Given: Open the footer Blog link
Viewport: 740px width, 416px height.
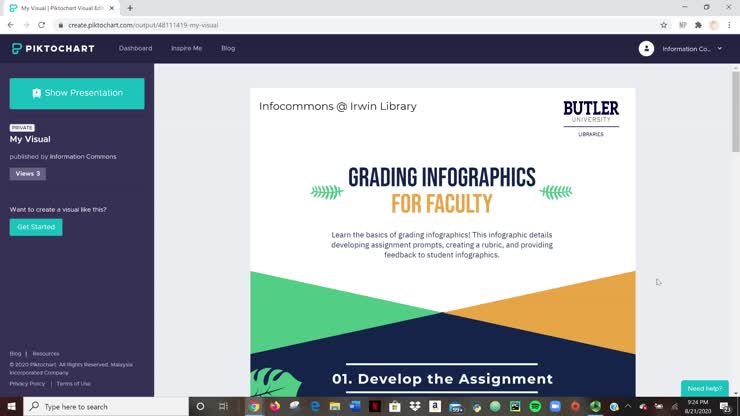Looking at the screenshot, I should point(15,354).
